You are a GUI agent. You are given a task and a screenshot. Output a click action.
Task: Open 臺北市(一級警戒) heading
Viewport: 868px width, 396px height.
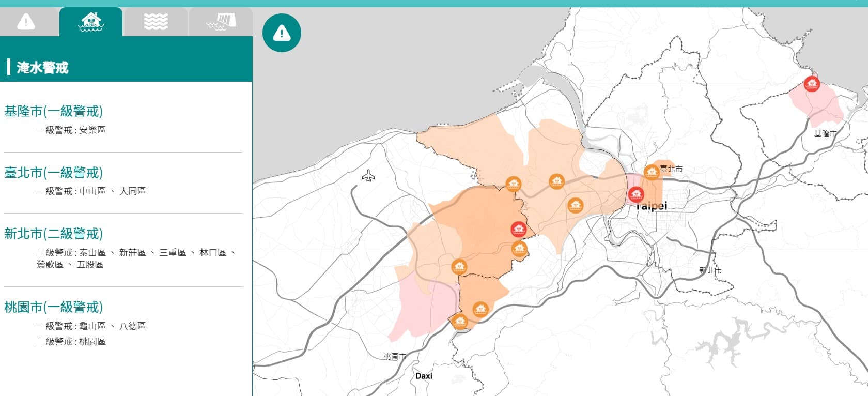tap(54, 173)
